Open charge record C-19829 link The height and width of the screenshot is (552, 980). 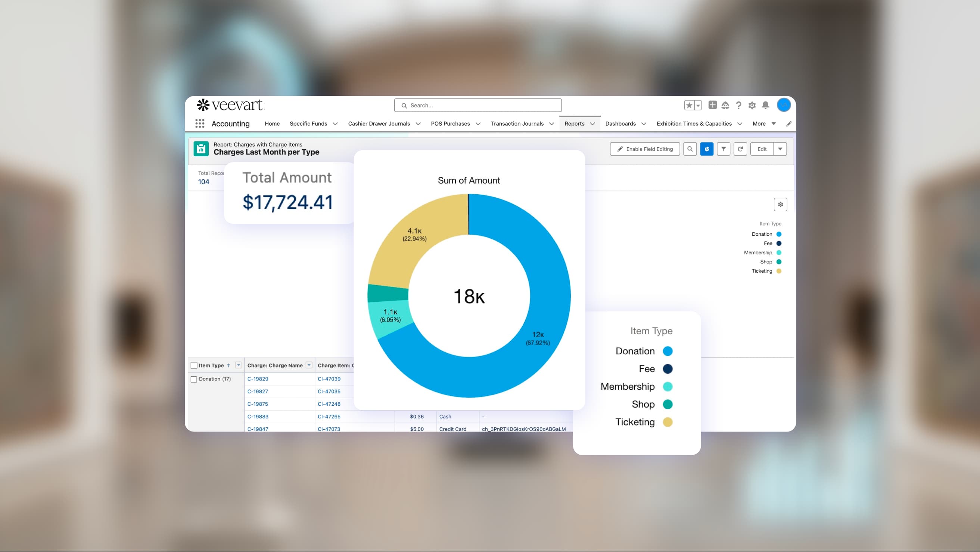click(x=258, y=379)
